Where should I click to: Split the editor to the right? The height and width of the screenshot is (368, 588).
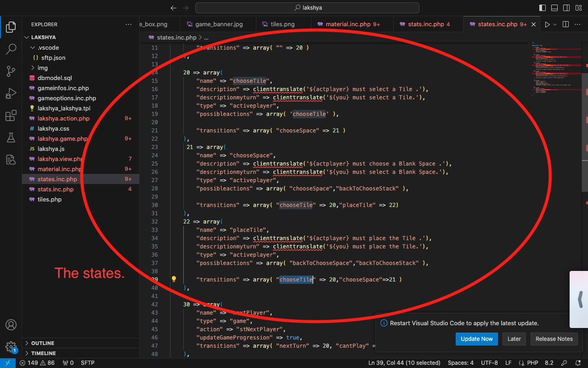click(566, 24)
